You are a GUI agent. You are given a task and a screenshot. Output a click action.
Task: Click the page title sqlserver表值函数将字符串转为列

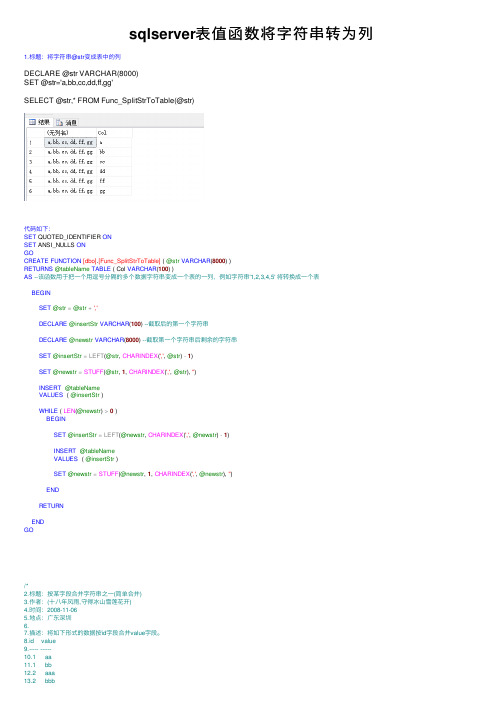(251, 34)
